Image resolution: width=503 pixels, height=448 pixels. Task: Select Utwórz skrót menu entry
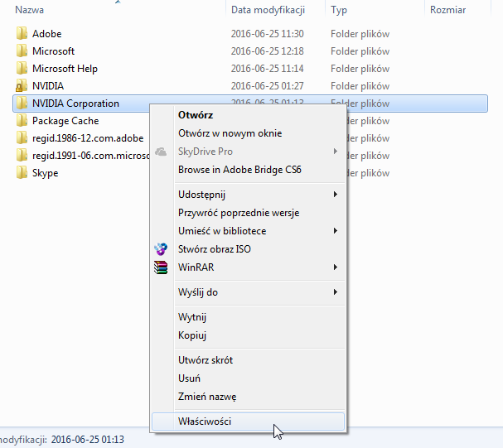pyautogui.click(x=249, y=360)
